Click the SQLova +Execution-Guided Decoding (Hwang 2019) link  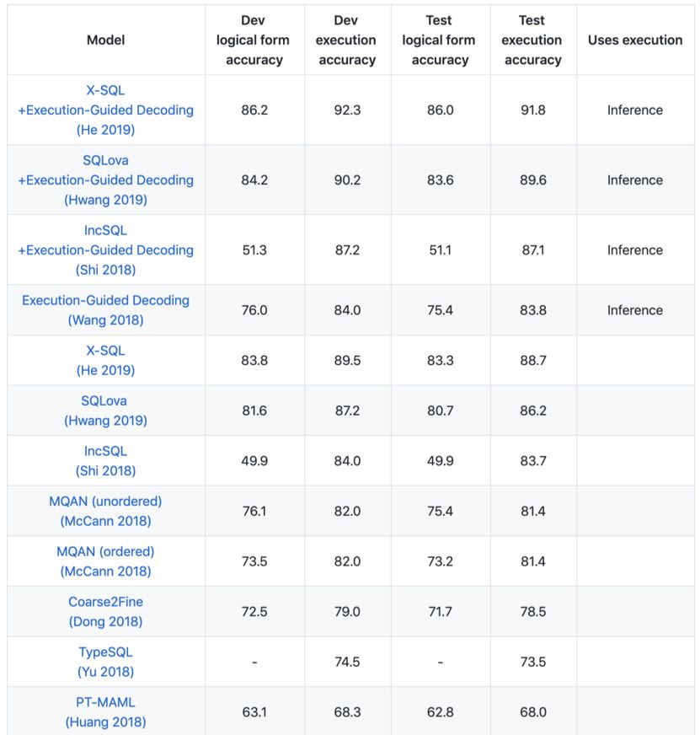pos(105,180)
